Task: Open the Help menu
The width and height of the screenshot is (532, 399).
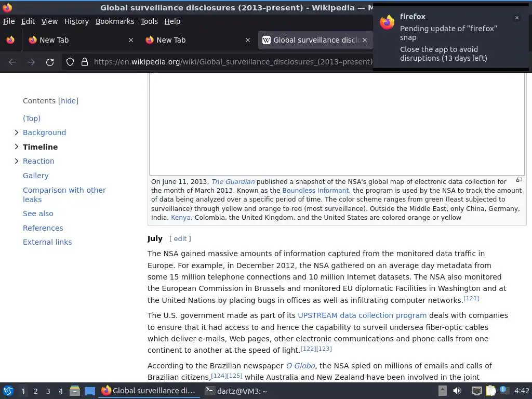Action: [172, 21]
